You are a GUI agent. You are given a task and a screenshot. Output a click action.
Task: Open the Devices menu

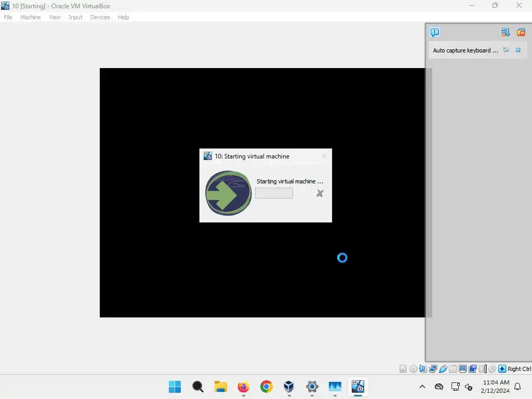(x=100, y=17)
